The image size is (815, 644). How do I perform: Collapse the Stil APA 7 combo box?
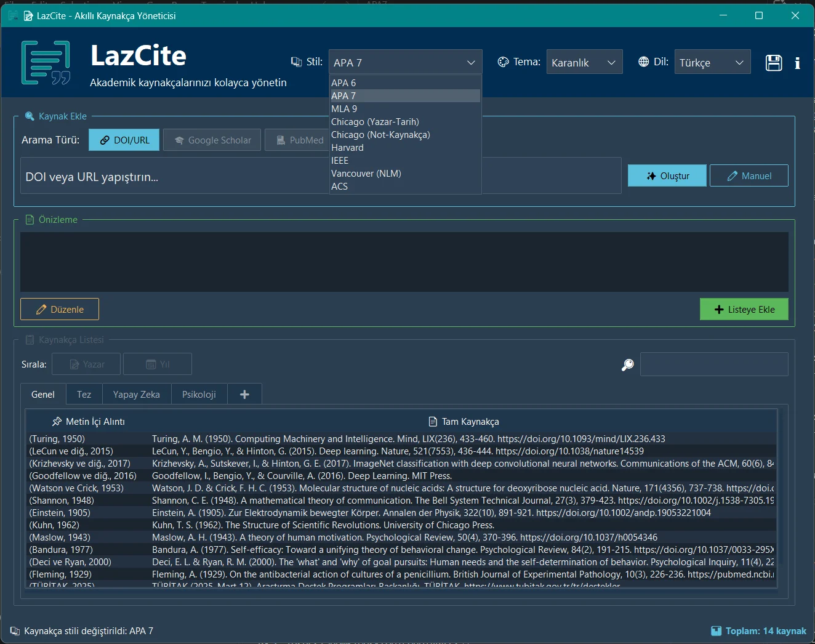point(405,62)
